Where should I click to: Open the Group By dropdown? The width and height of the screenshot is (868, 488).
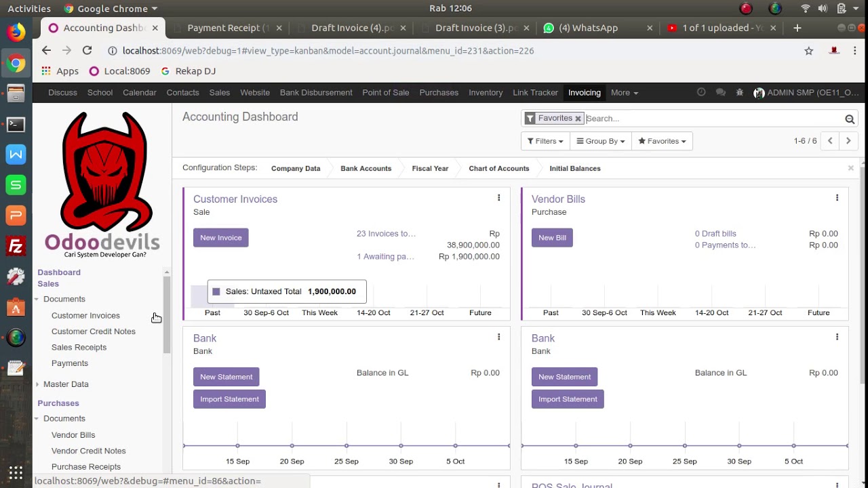click(x=601, y=141)
